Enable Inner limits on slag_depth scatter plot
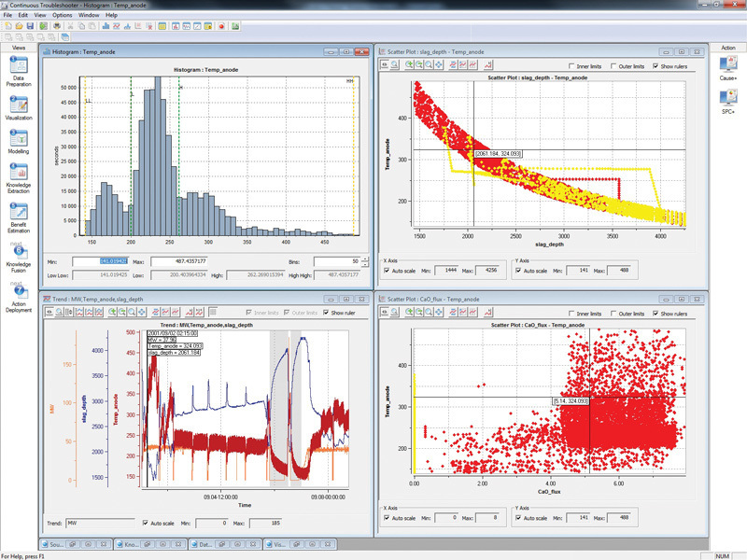Image resolution: width=747 pixels, height=560 pixels. [571, 66]
